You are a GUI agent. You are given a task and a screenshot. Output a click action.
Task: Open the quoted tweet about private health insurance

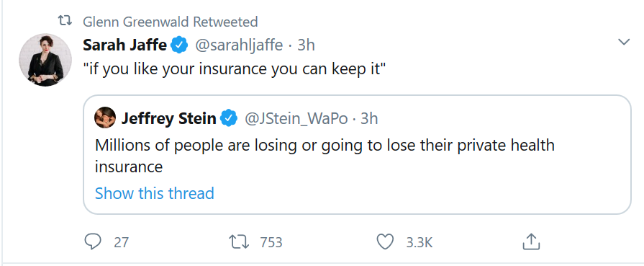pyautogui.click(x=357, y=155)
